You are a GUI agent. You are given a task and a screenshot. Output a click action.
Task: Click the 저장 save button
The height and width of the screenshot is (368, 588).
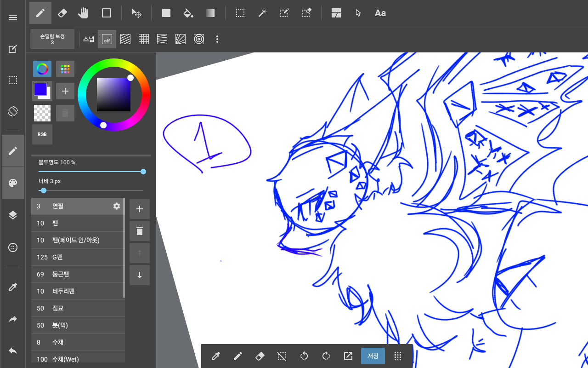point(373,356)
